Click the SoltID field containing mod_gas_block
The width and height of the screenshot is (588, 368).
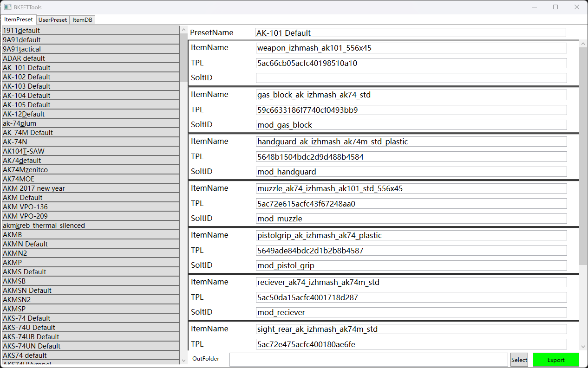[x=412, y=125]
